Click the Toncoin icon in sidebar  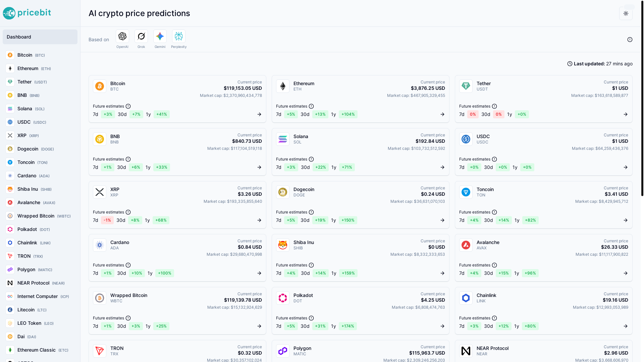tap(10, 162)
